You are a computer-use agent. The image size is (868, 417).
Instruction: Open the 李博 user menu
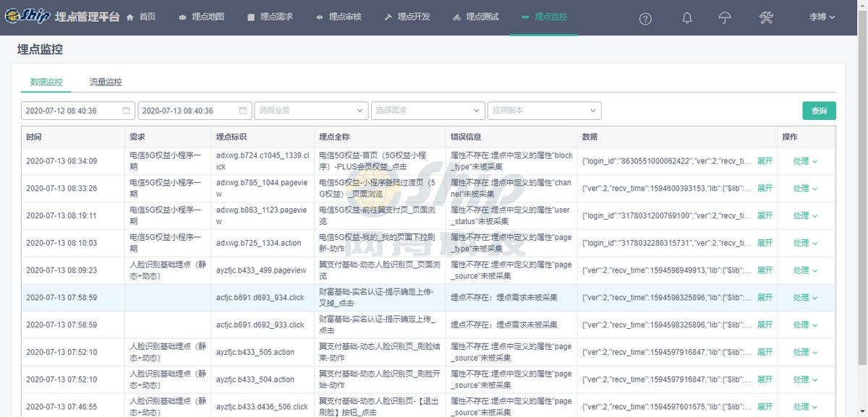tap(819, 17)
